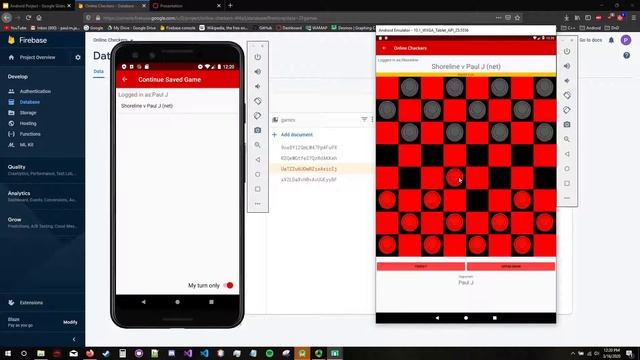Image resolution: width=640 pixels, height=360 pixels.
Task: Select the games collection header
Action: click(288, 120)
